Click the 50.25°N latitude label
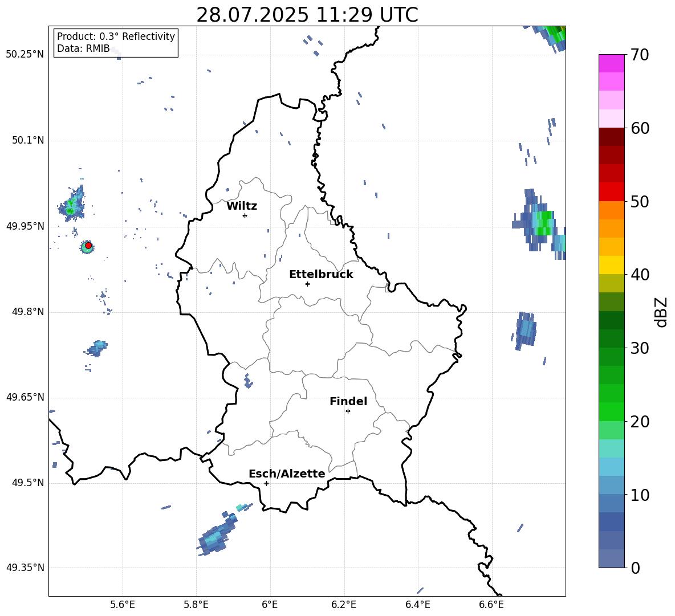Screen dimensions: 675x616 [25, 55]
